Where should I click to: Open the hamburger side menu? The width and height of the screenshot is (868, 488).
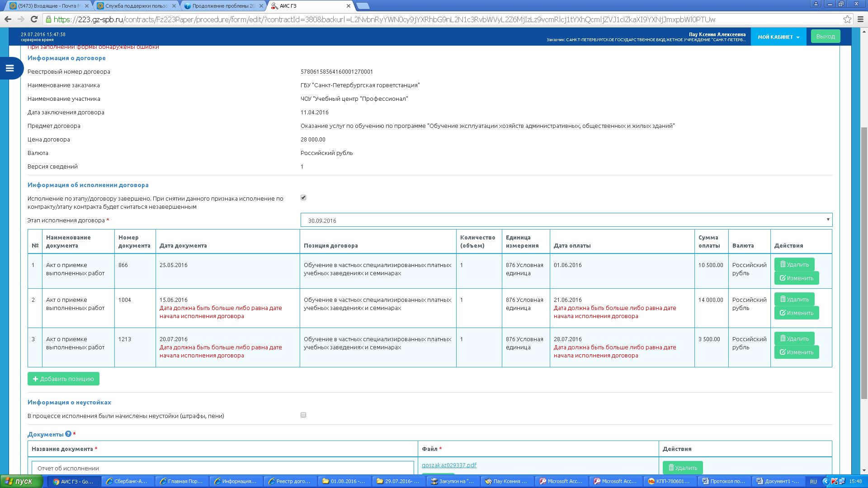tap(10, 68)
